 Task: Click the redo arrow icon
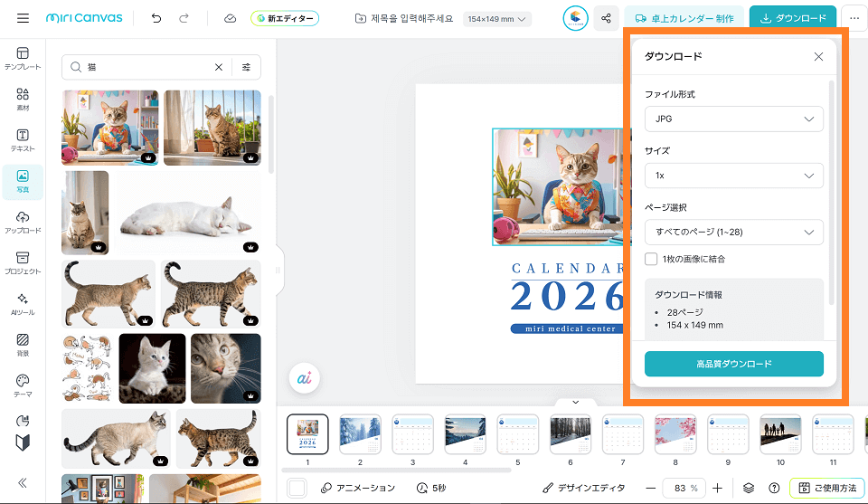[184, 18]
